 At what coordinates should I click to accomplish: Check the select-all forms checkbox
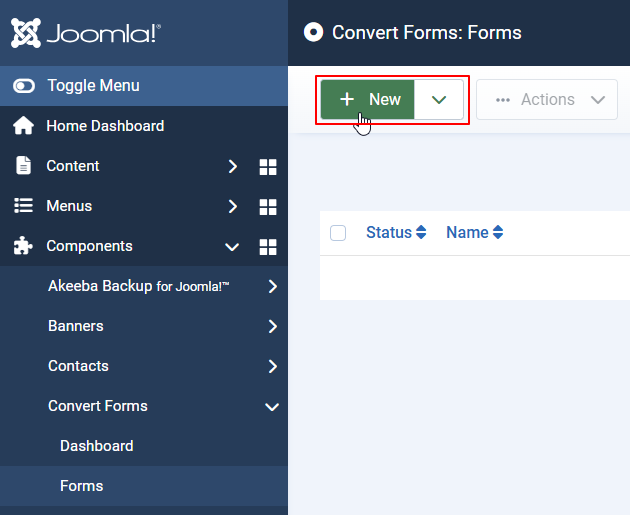click(x=338, y=233)
